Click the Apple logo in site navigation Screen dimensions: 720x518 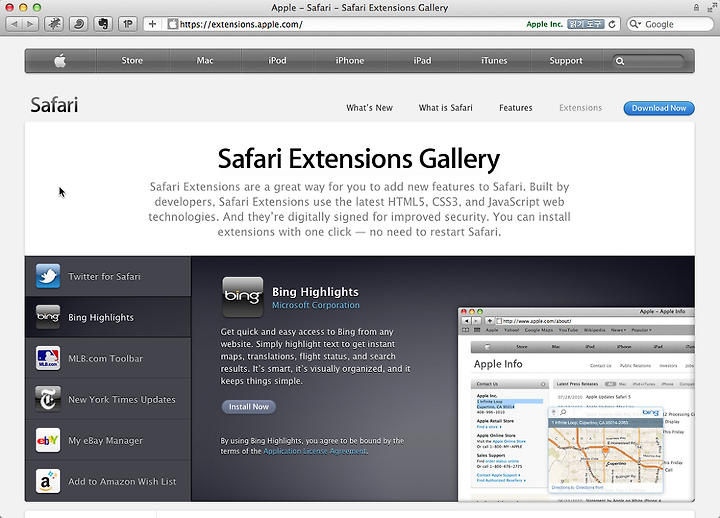pos(60,60)
